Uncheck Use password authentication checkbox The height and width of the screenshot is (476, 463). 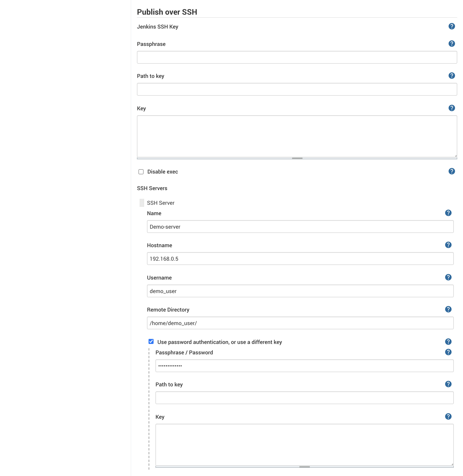click(151, 342)
